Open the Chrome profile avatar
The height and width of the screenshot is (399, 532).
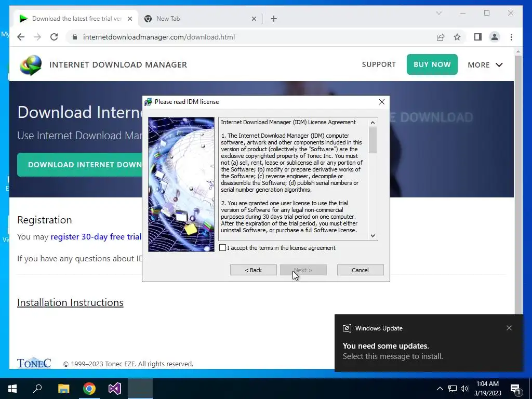click(495, 37)
